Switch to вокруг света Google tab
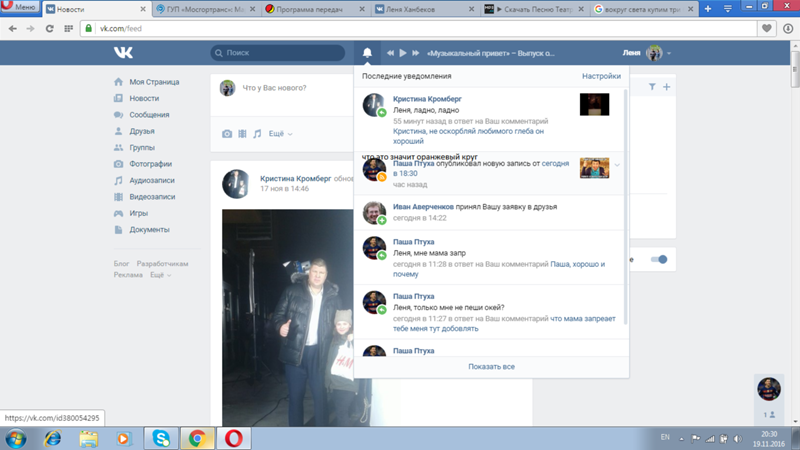The width and height of the screenshot is (800, 450). point(643,9)
